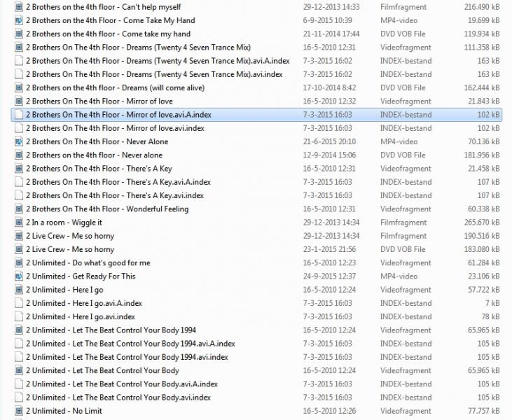Click size '7 kB' of Here I go.avi.A.index

[492, 303]
